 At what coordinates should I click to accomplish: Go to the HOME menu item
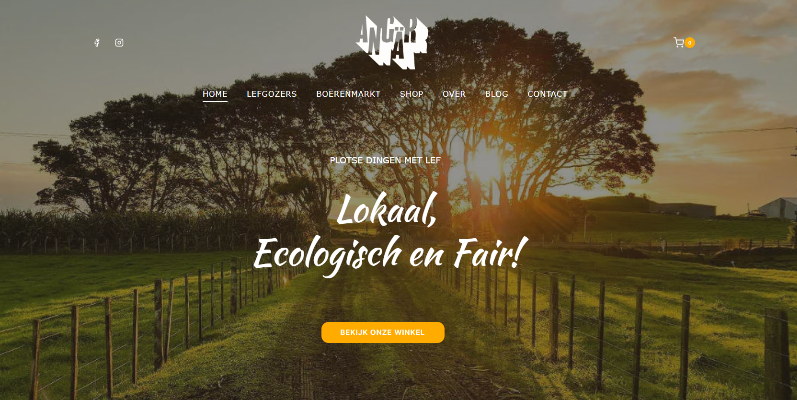click(x=215, y=94)
